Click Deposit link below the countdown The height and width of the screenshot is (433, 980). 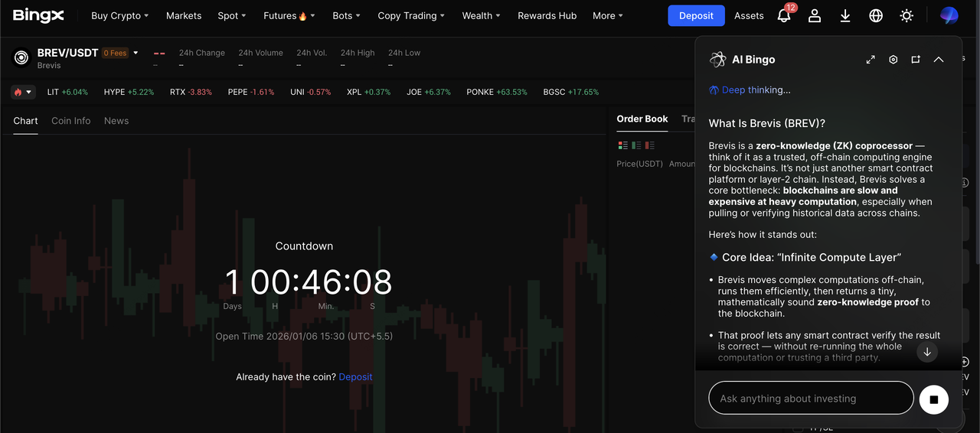pyautogui.click(x=355, y=377)
